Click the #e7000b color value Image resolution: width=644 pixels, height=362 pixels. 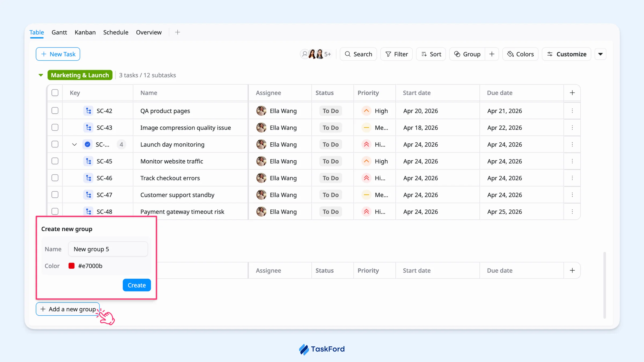(x=90, y=266)
